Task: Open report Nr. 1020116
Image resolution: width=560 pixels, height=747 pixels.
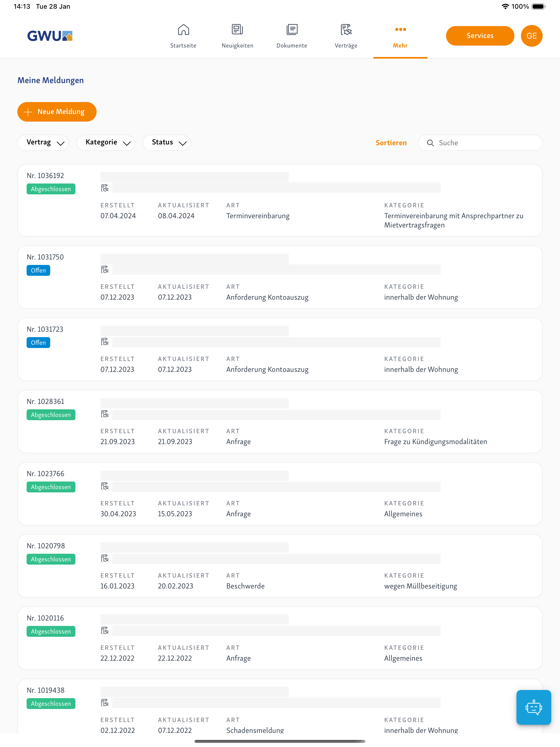Action: point(280,639)
